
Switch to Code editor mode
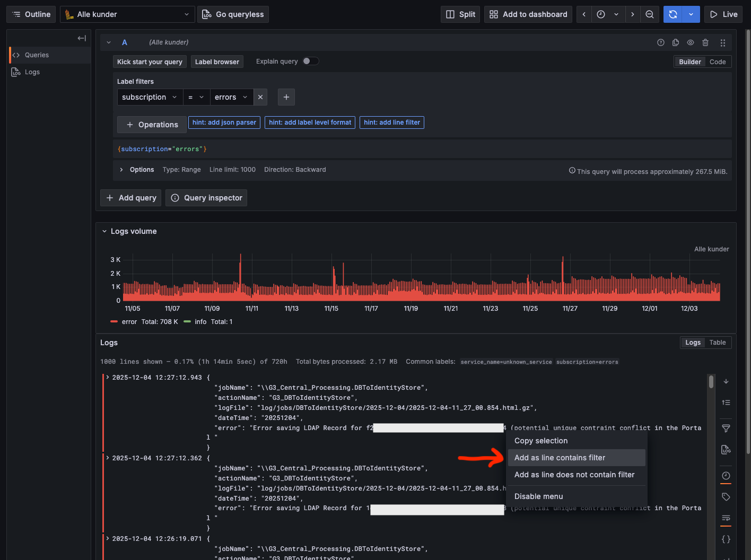[x=717, y=62]
